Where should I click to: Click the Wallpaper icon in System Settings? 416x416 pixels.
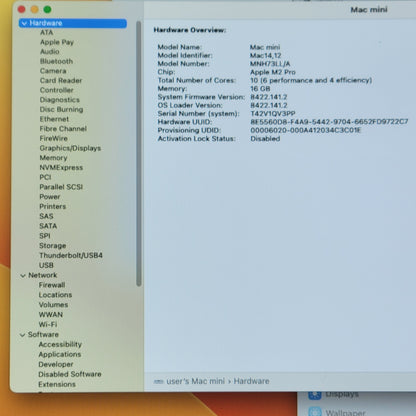[x=315, y=412]
